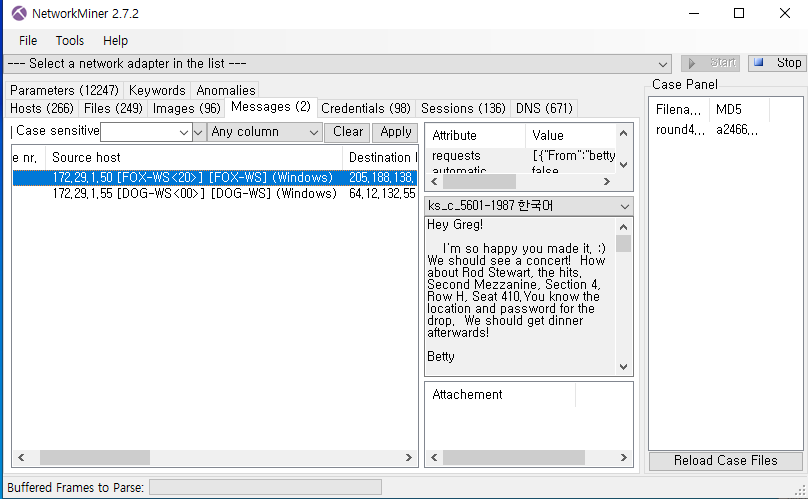The width and height of the screenshot is (808, 499).
Task: Click the Stop capture button
Action: [777, 63]
